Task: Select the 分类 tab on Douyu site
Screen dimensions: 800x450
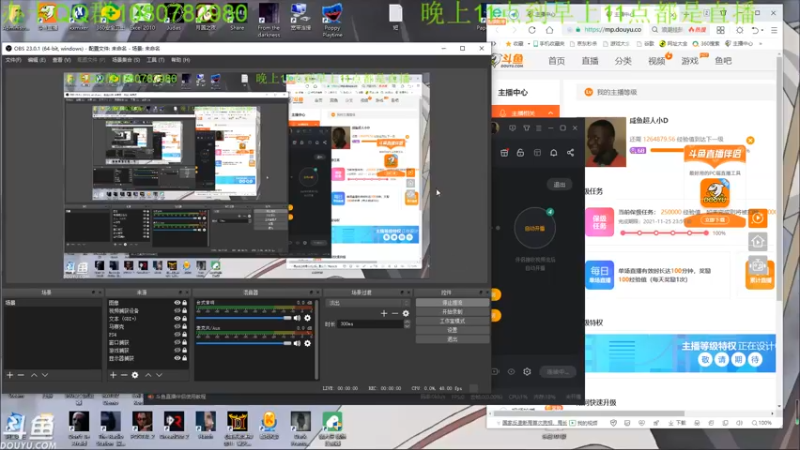Action: pyautogui.click(x=623, y=61)
